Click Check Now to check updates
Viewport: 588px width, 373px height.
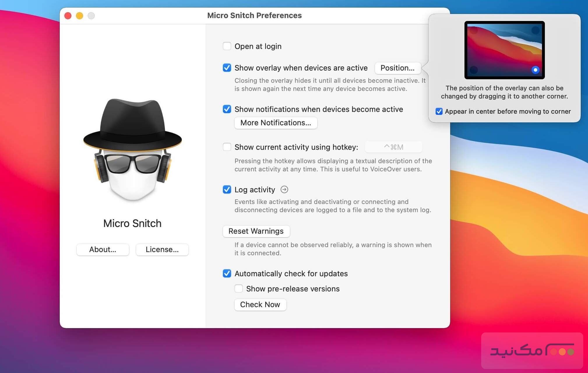coord(260,305)
